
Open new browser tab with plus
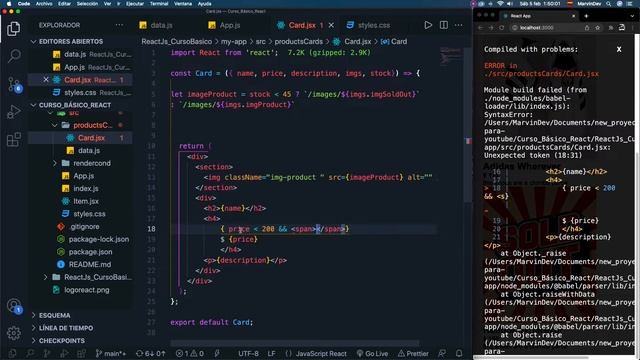pos(586,16)
